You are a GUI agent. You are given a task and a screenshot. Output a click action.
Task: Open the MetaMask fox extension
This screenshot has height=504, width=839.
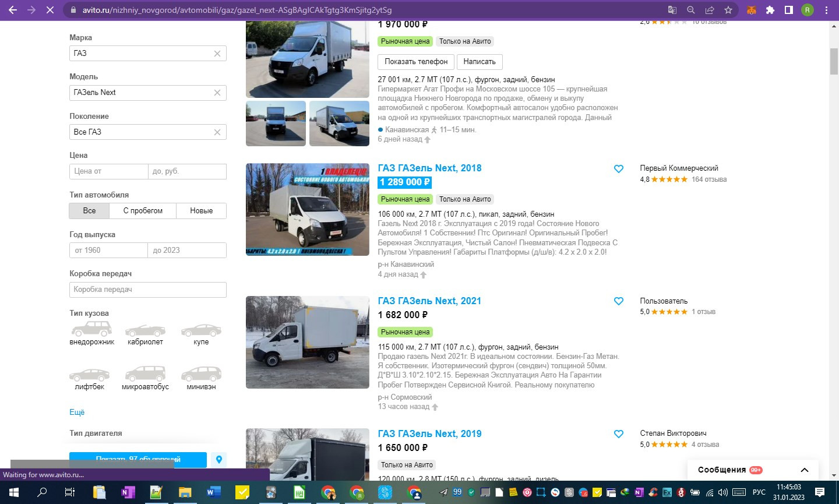(x=752, y=10)
